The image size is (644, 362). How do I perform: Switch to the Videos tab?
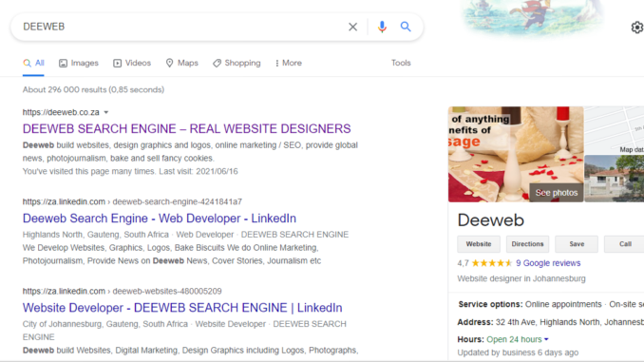coord(132,63)
